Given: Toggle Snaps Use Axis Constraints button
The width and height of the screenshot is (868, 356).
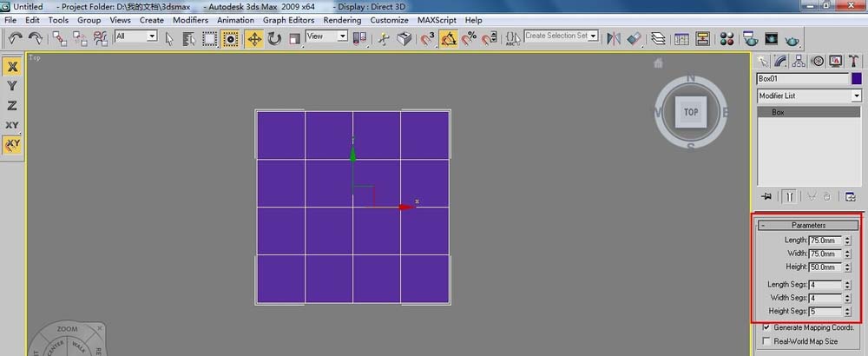Looking at the screenshot, I should (12, 144).
